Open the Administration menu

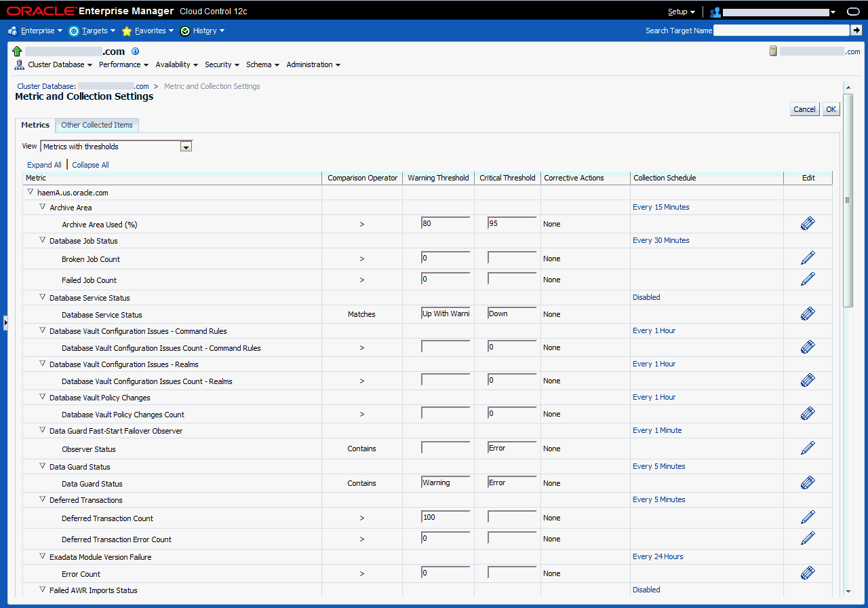[313, 64]
